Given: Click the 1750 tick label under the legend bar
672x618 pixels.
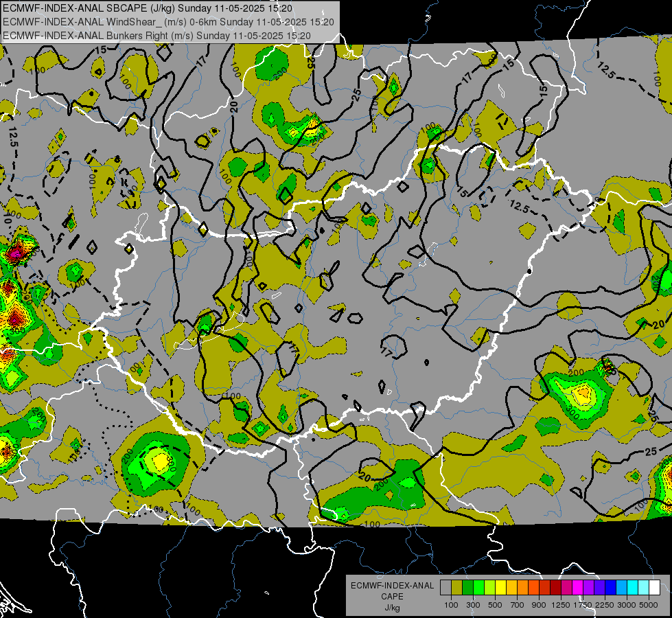Looking at the screenshot, I should (x=583, y=605).
